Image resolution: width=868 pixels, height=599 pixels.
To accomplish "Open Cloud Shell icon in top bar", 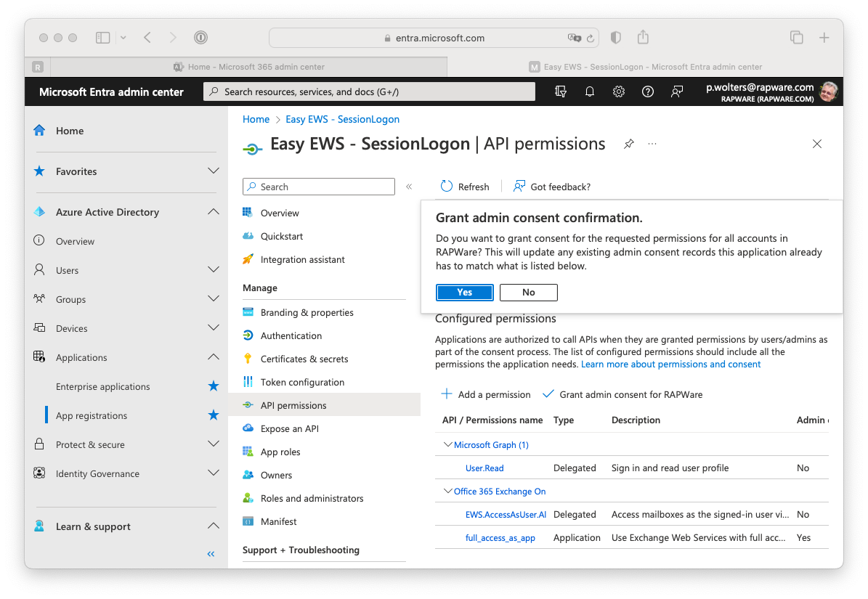I will [x=560, y=91].
